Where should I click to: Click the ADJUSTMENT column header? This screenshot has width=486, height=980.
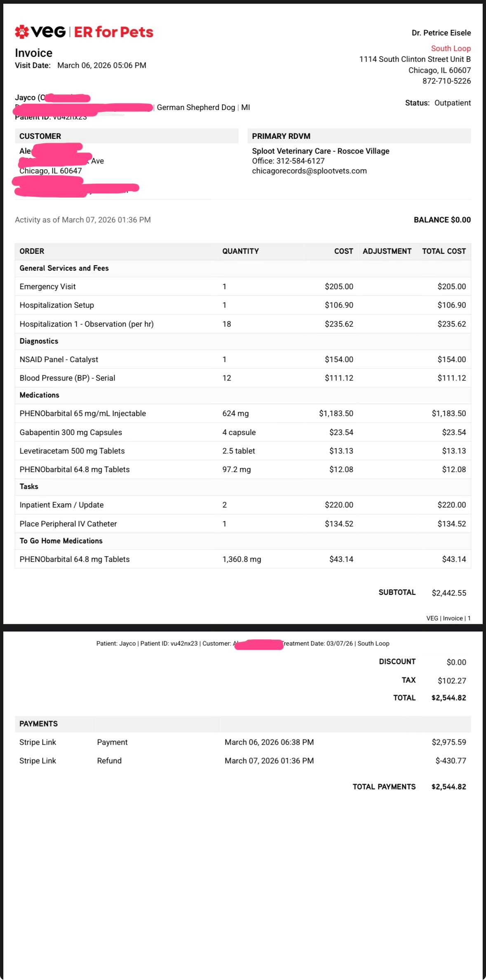(x=387, y=251)
